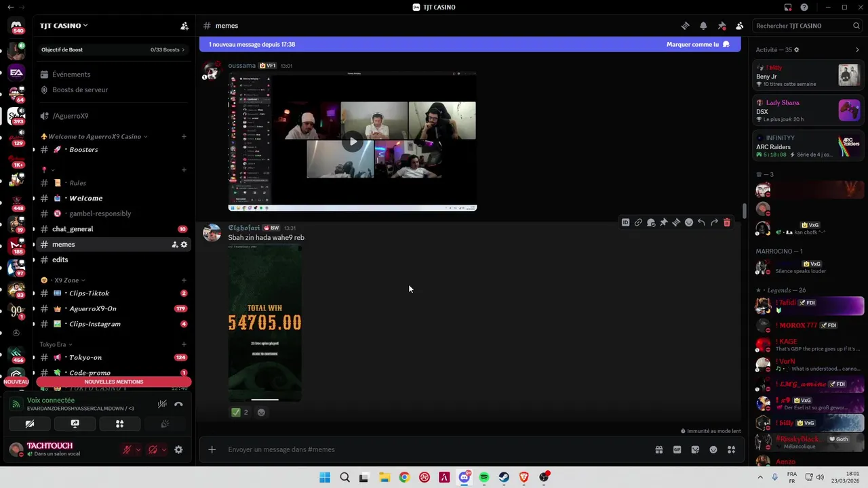Click the Rechercher TJT CASINO search field
868x488 pixels.
point(808,26)
